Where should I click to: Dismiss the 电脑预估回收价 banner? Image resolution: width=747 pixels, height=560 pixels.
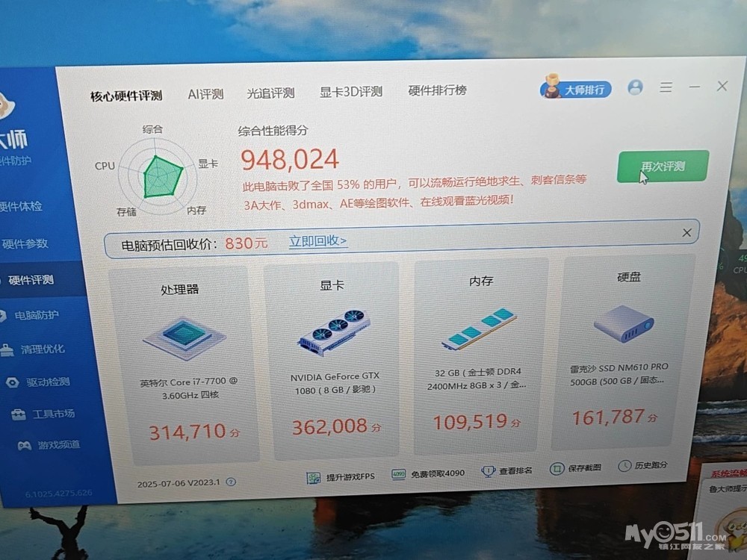tap(686, 234)
